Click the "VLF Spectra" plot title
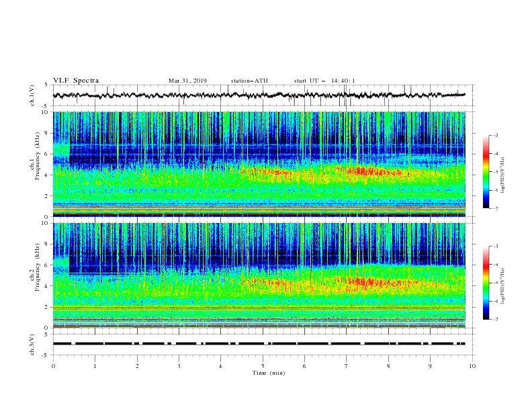This screenshot has width=532, height=411. click(76, 81)
